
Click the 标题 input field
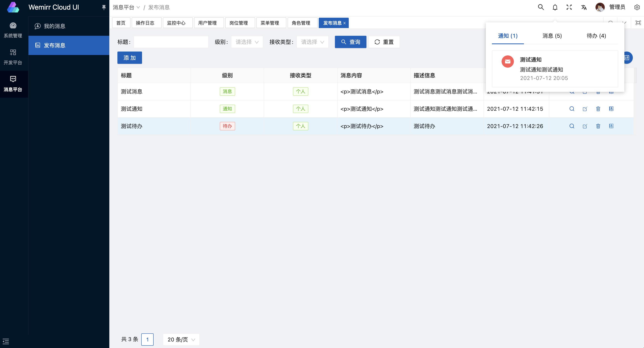coord(171,42)
